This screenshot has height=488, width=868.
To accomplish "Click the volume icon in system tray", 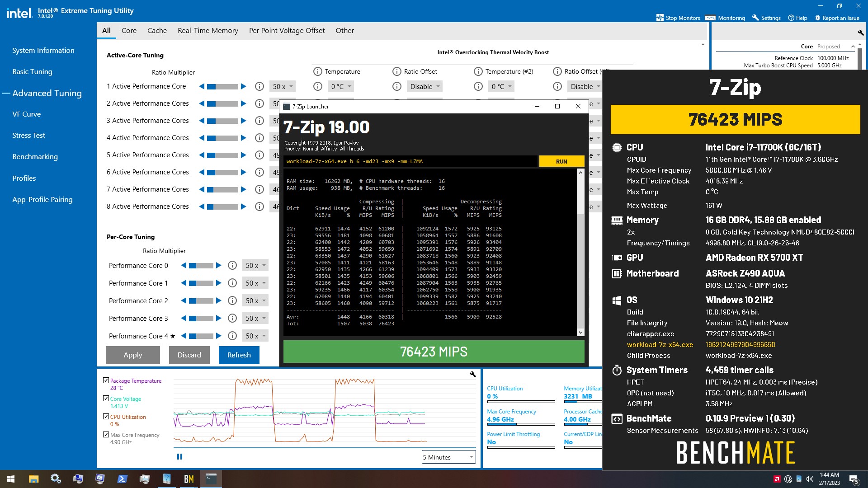I will [x=809, y=479].
